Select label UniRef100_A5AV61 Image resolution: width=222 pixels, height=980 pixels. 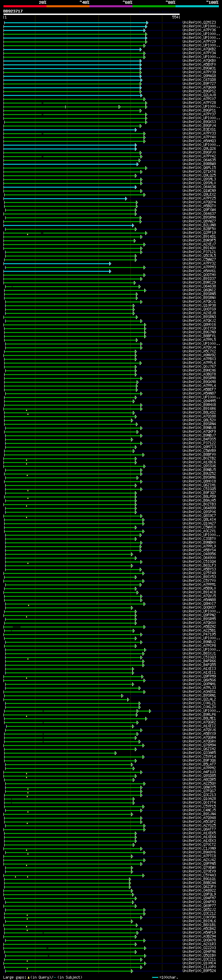click(199, 271)
